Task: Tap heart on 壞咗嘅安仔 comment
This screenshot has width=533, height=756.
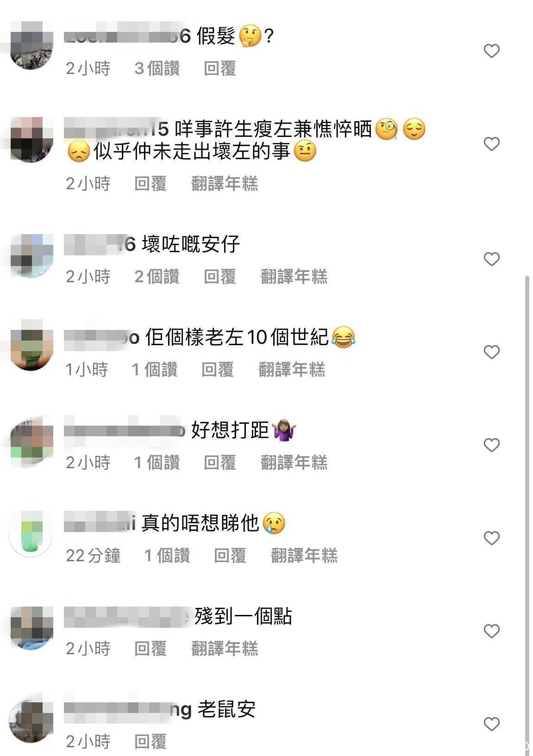Action: pos(491,259)
